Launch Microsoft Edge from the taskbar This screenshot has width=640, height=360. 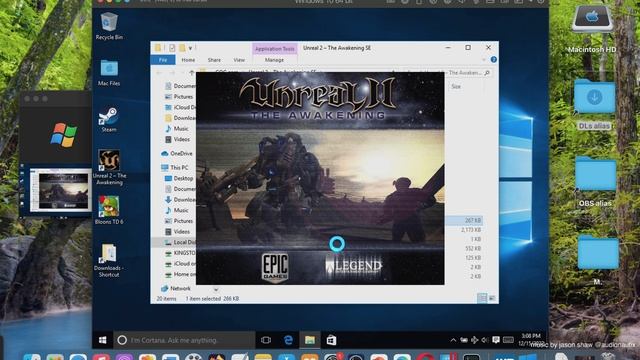point(288,340)
